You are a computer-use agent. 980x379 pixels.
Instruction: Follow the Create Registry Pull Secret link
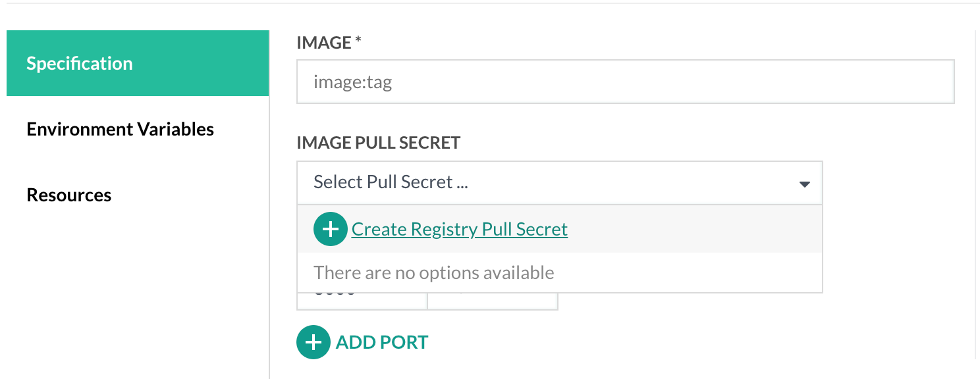pos(459,229)
